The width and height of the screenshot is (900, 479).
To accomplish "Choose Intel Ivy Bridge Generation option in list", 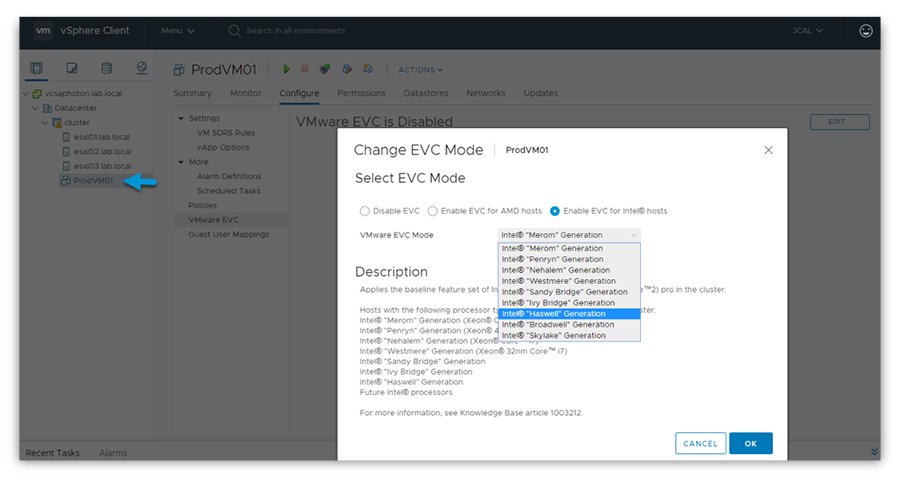I will [569, 303].
